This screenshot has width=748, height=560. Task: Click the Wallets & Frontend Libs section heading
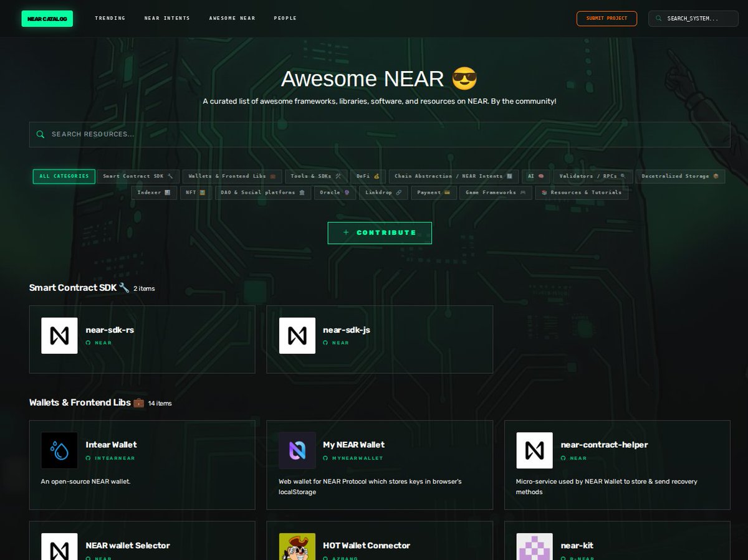coord(87,402)
